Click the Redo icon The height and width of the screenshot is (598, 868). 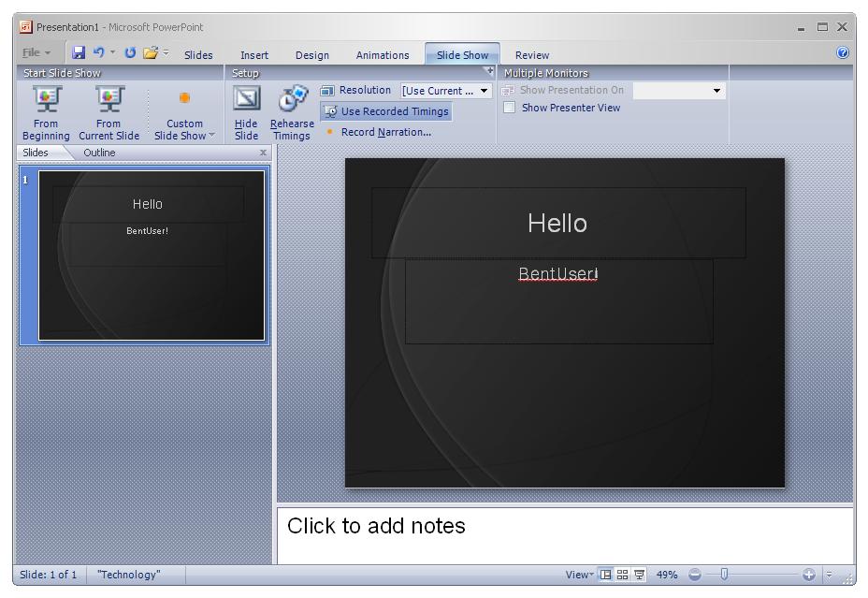(130, 52)
